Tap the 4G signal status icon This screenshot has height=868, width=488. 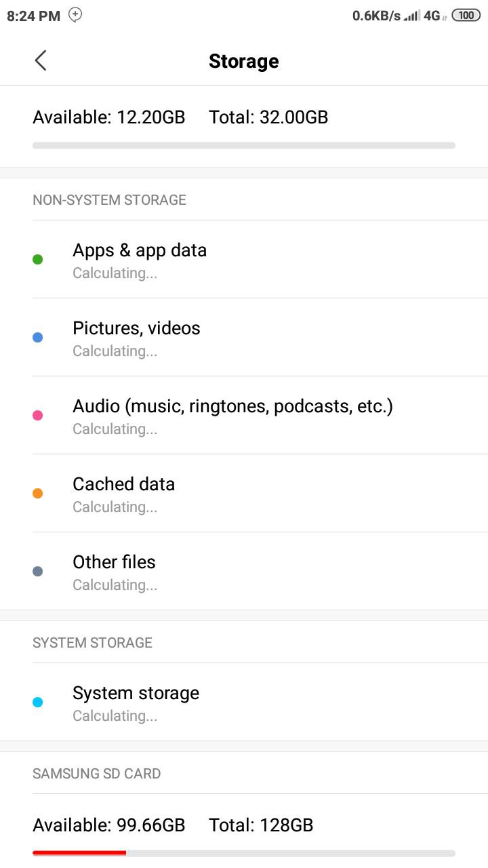pos(434,16)
